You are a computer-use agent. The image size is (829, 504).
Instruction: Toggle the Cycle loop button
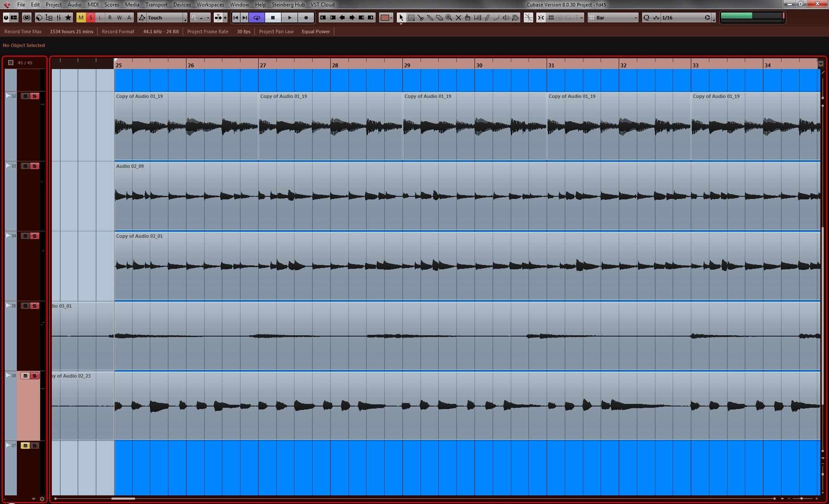[x=256, y=18]
